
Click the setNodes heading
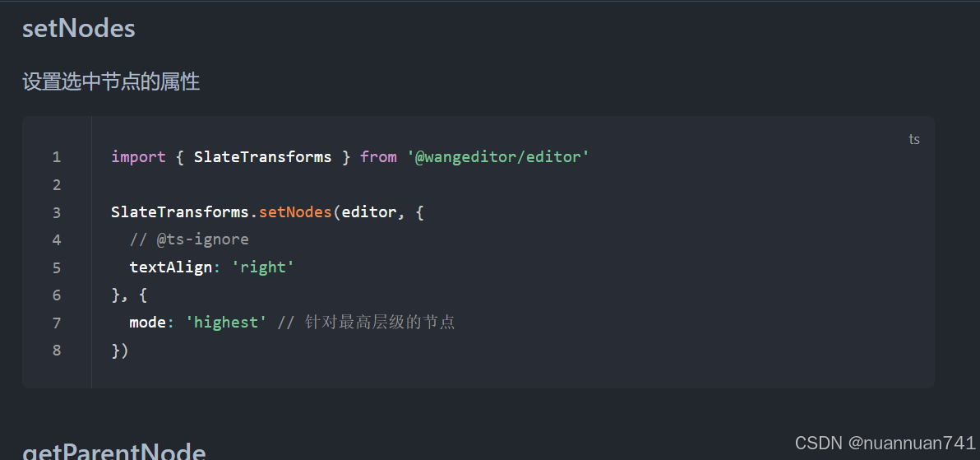pyautogui.click(x=79, y=29)
